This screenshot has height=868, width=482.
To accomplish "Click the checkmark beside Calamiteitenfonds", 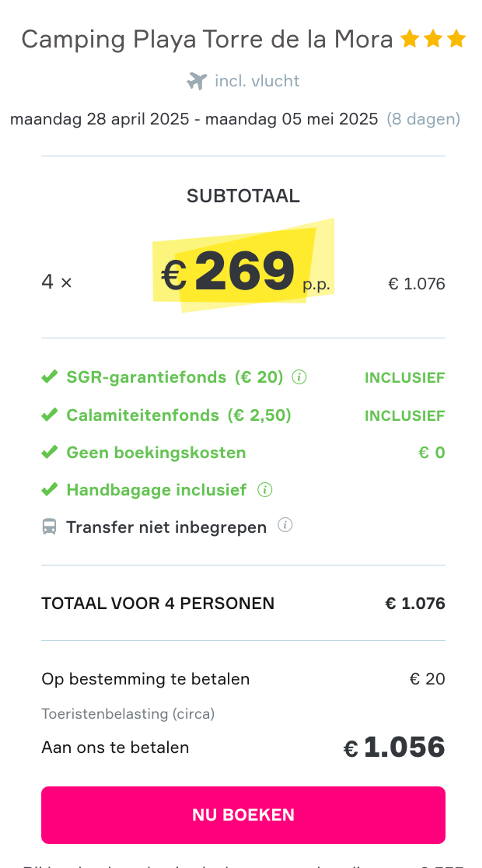I will point(49,415).
